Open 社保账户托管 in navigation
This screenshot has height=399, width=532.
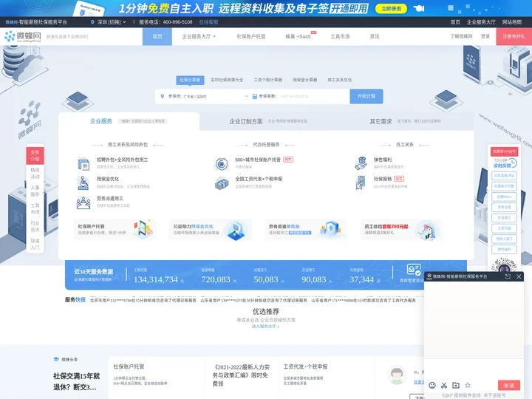point(251,36)
